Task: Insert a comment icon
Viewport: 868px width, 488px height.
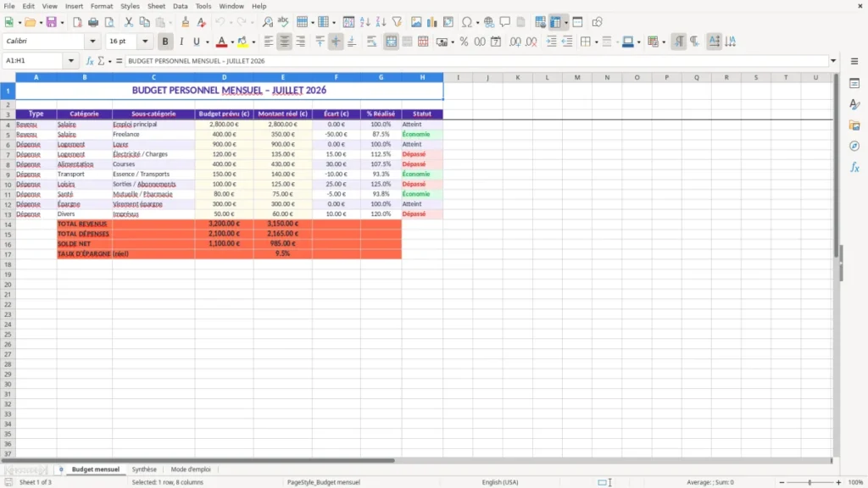Action: [505, 22]
